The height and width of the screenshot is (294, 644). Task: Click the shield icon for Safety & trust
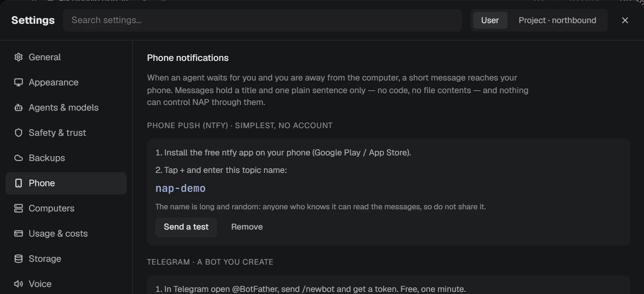click(x=19, y=133)
